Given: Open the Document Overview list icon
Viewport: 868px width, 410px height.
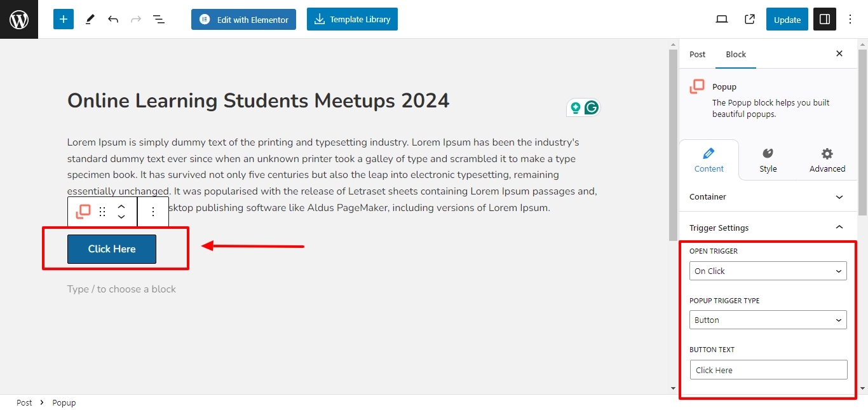Looking at the screenshot, I should pos(159,20).
